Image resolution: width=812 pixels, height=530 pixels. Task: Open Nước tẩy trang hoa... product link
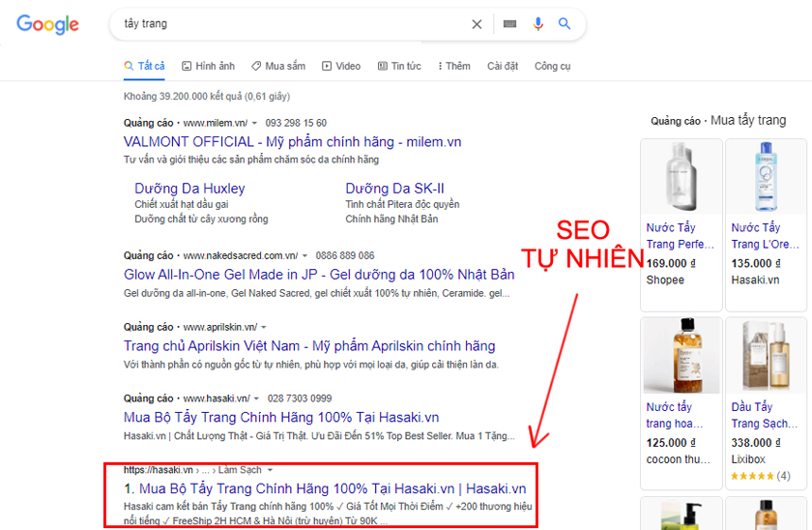(675, 415)
